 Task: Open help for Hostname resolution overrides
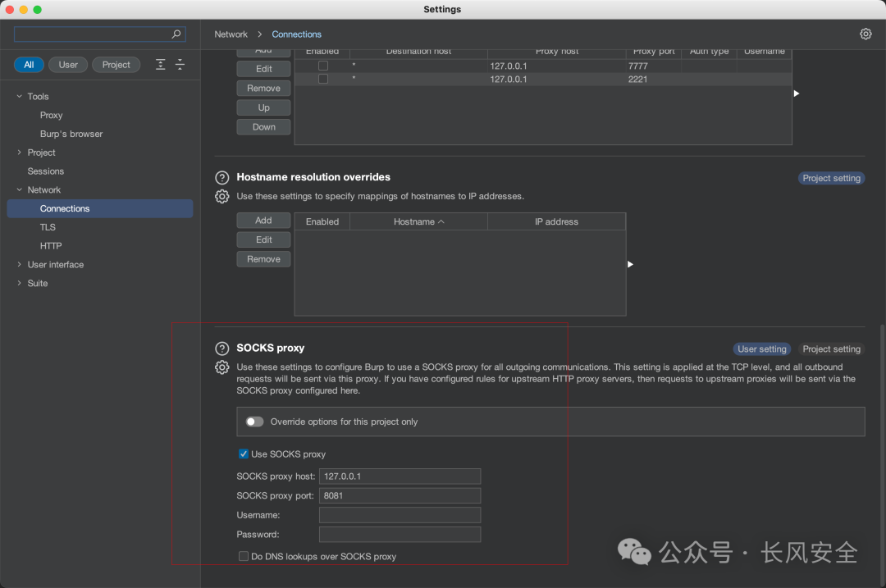pos(222,177)
